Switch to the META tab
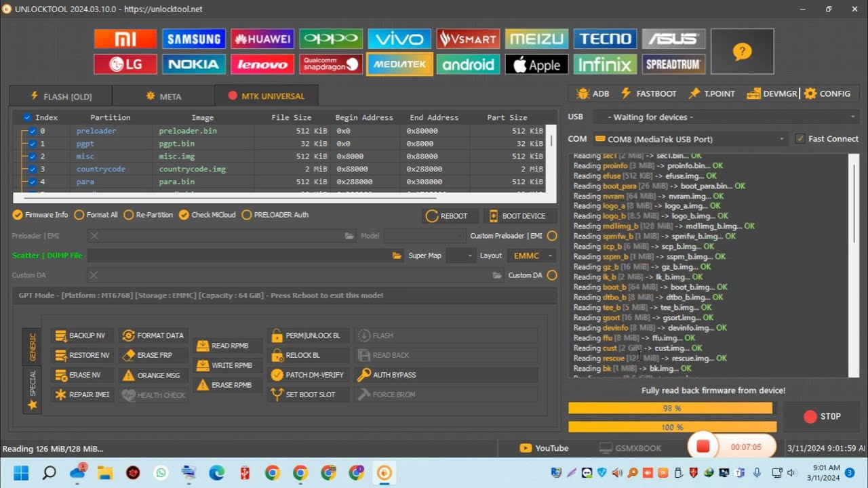This screenshot has height=488, width=868. (163, 96)
